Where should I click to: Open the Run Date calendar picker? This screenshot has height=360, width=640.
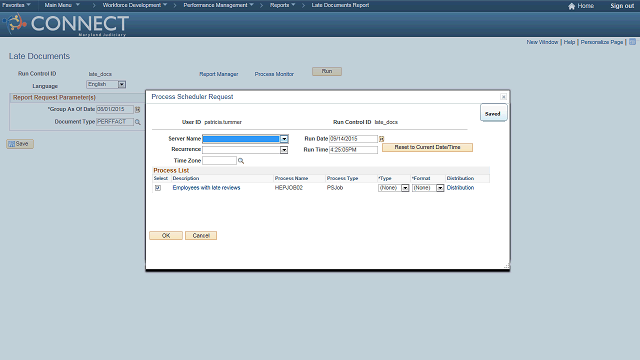(382, 139)
